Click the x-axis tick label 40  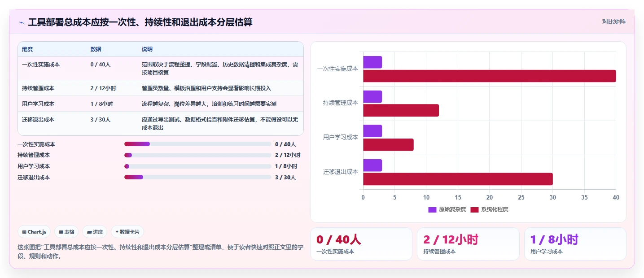tap(616, 197)
